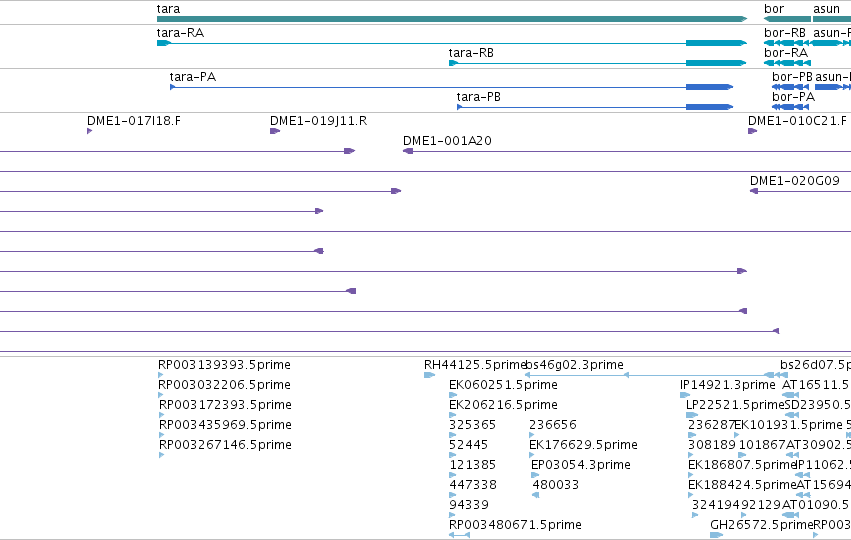
Task: Select the tara-RB transcript label
Action: 471,53
